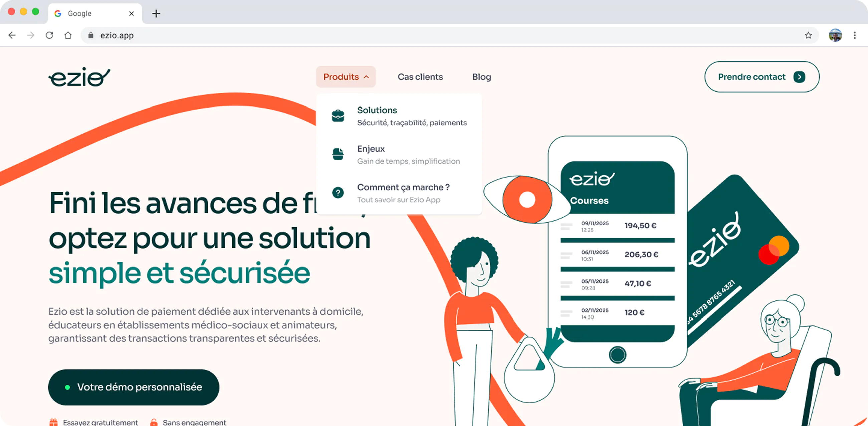Click Gain de temps, simplification subtitle
Viewport: 868px width, 426px height.
click(x=408, y=161)
